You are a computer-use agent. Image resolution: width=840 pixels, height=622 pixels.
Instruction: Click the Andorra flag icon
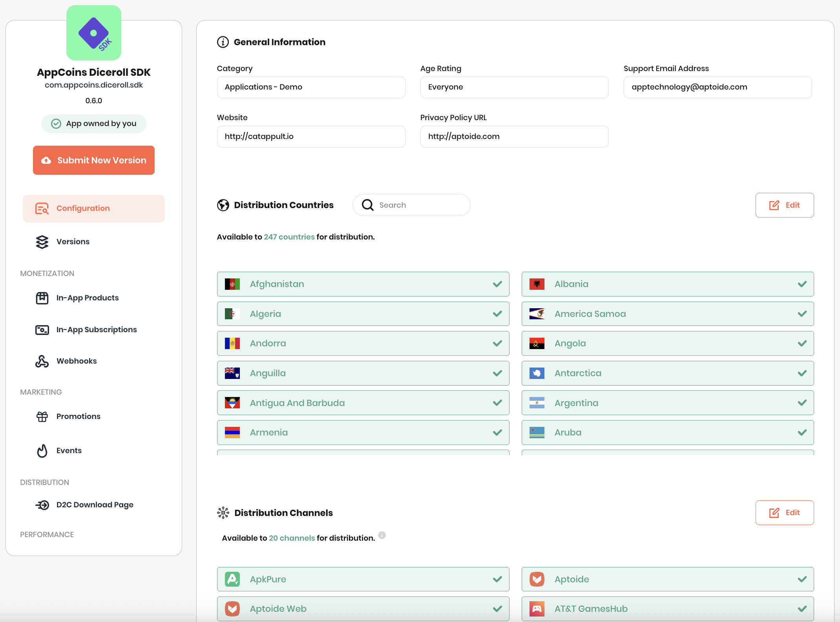click(232, 344)
